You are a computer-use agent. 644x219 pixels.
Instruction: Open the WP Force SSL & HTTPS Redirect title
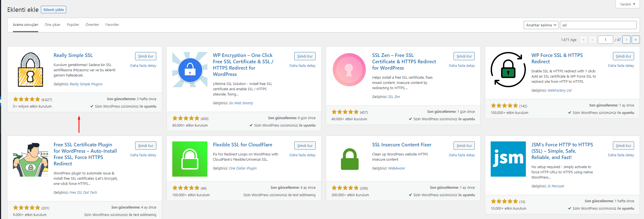pos(557,58)
